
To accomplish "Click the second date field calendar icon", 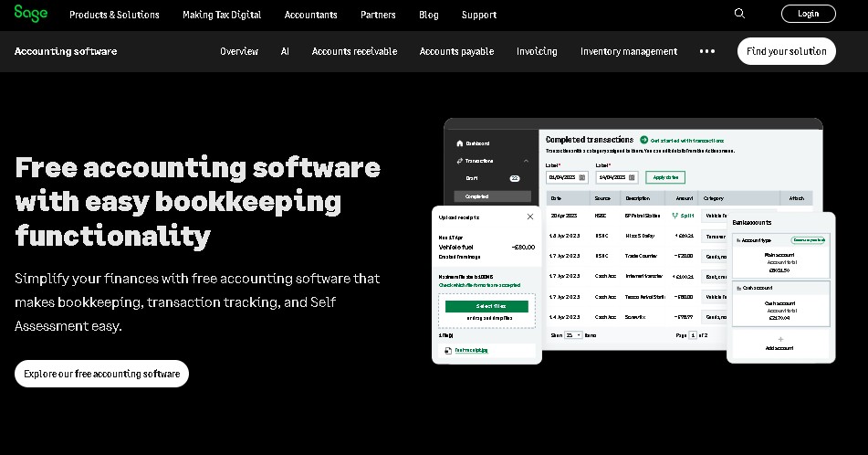I will coord(632,177).
